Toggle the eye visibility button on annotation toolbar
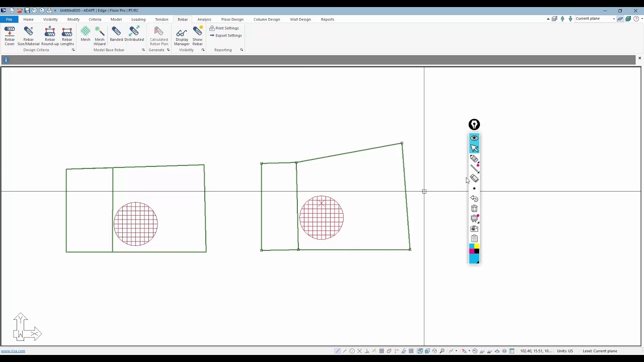The height and width of the screenshot is (362, 644). click(474, 138)
